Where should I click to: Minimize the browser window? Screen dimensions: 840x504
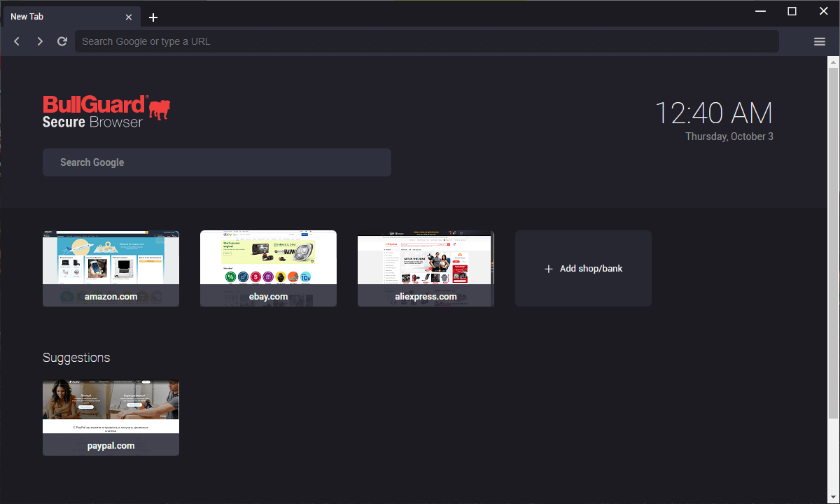[x=760, y=11]
